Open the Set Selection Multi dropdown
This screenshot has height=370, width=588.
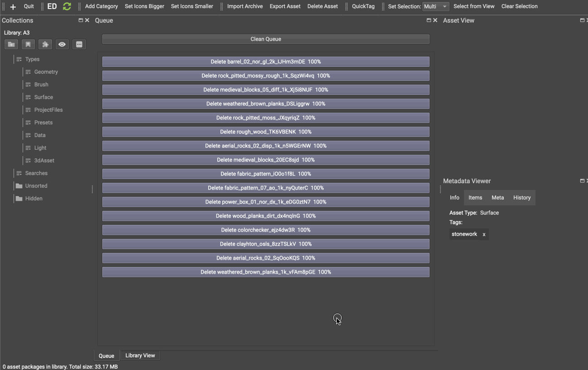coord(435,6)
